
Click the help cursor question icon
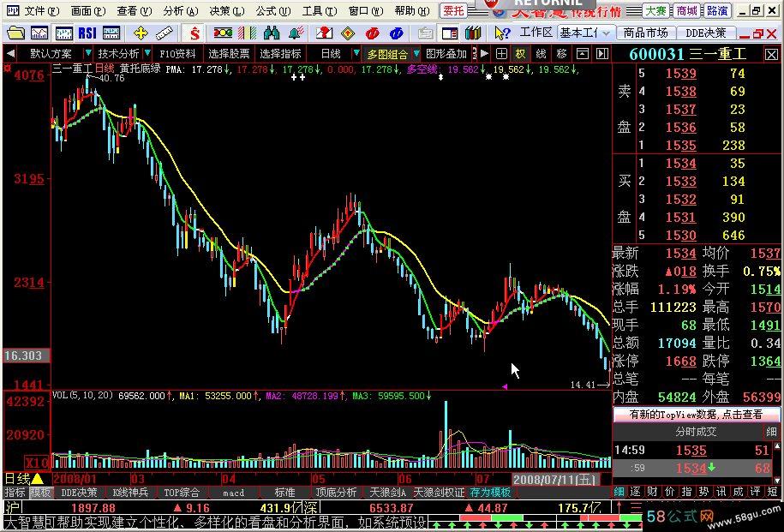[501, 33]
